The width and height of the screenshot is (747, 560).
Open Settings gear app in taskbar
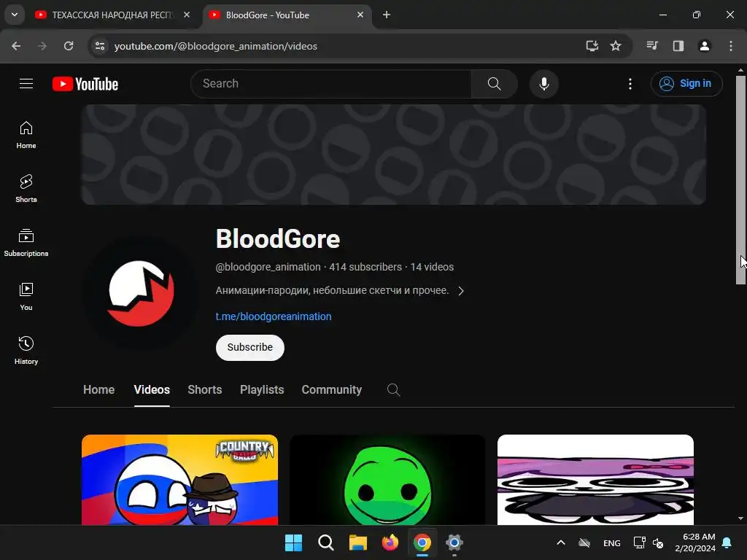(454, 542)
